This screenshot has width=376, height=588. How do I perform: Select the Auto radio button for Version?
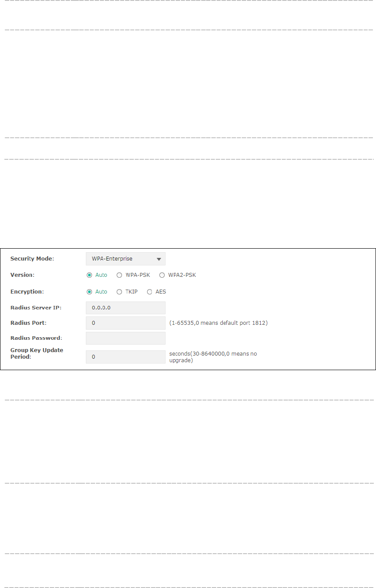coord(89,275)
